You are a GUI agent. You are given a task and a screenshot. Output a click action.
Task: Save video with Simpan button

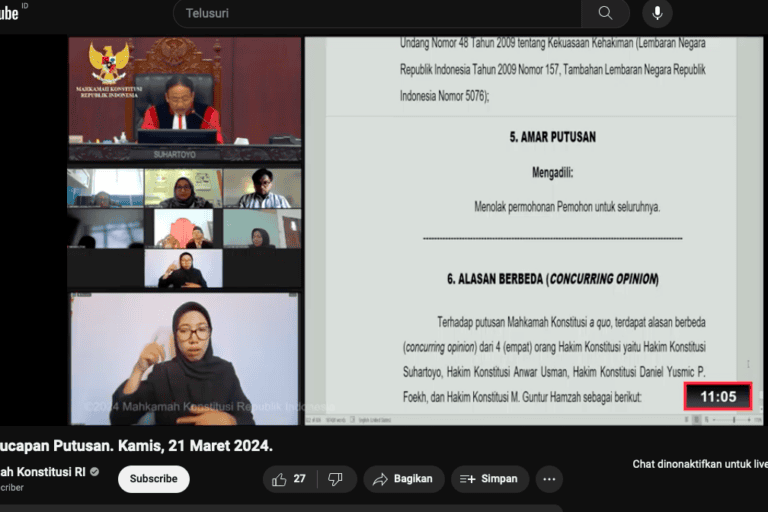coord(489,479)
